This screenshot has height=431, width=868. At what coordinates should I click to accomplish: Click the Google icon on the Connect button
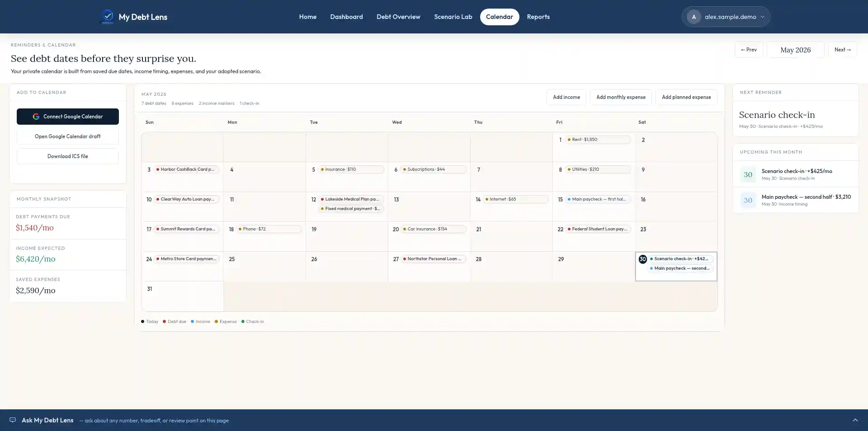point(36,117)
